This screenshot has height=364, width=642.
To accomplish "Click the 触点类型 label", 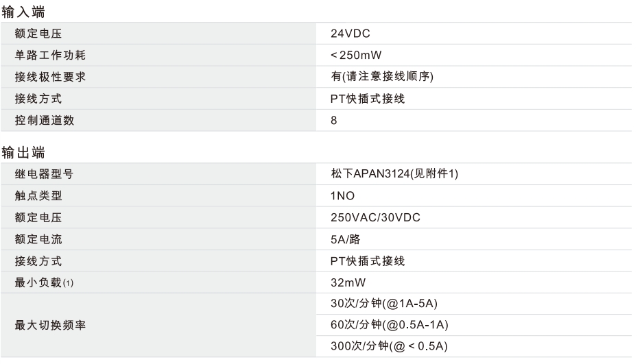I will pyautogui.click(x=38, y=196).
